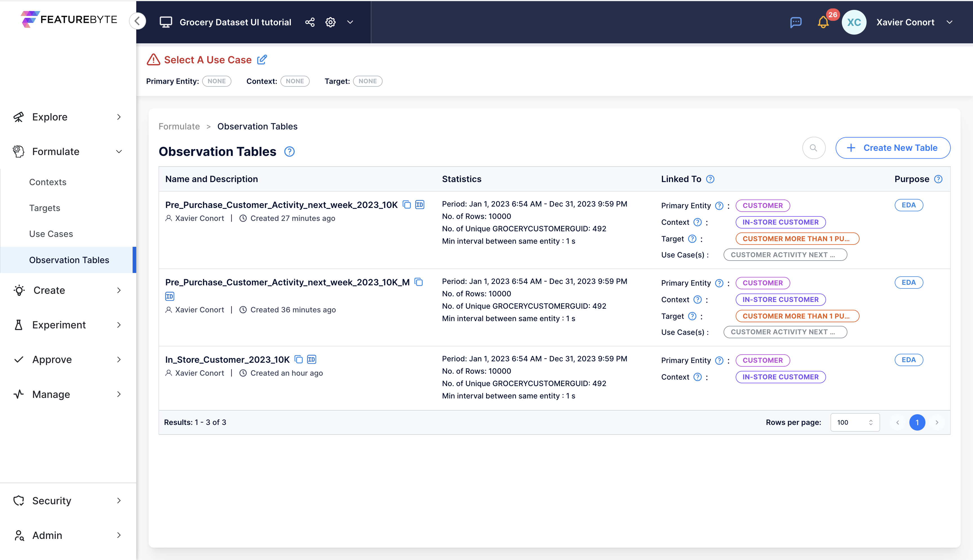Open Use Cases in sidebar
The width and height of the screenshot is (973, 560).
click(x=51, y=234)
